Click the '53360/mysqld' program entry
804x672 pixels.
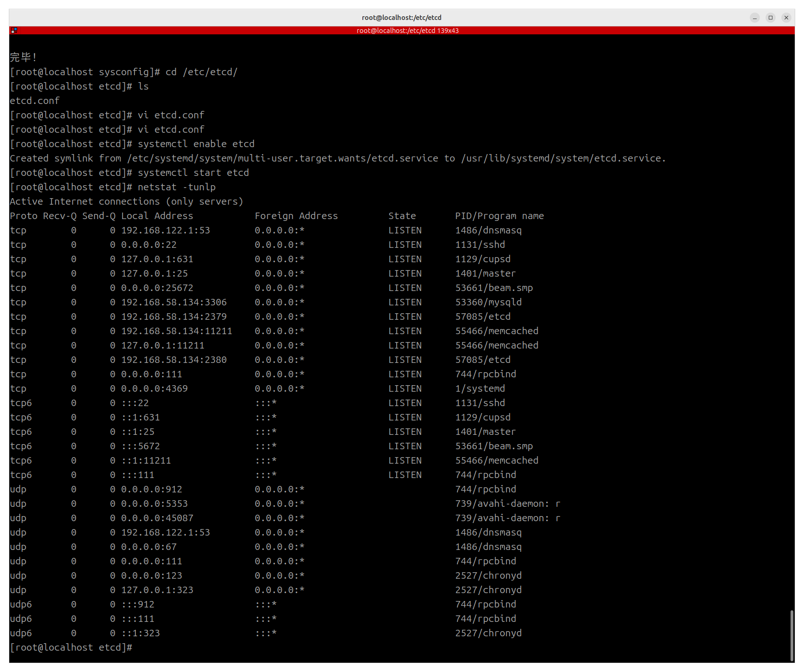coord(489,302)
